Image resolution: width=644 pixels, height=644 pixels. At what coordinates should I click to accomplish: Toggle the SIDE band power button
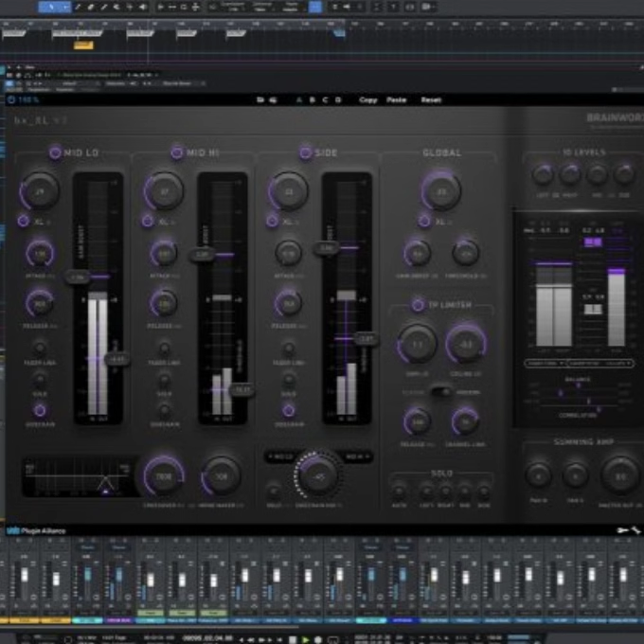tap(305, 152)
